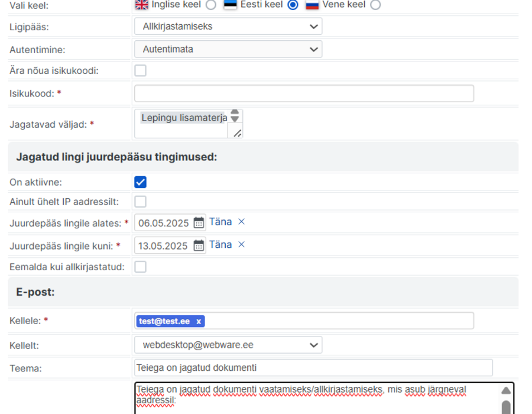Click Täna link for the kuni date

coord(220,245)
